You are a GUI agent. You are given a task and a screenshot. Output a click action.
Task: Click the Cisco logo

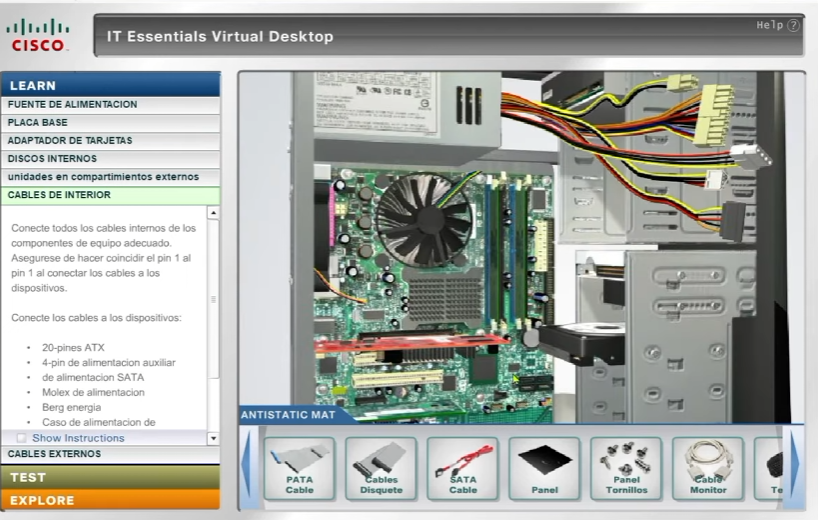(x=38, y=35)
